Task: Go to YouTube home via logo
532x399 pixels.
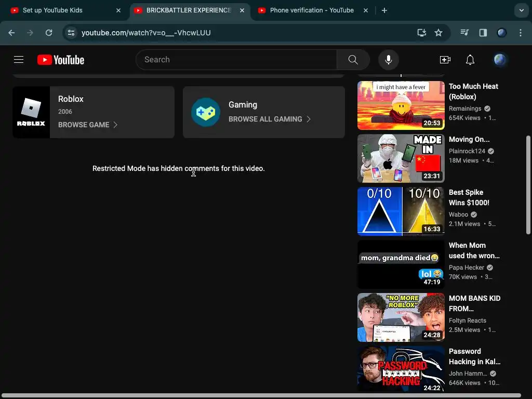Action: tap(61, 60)
